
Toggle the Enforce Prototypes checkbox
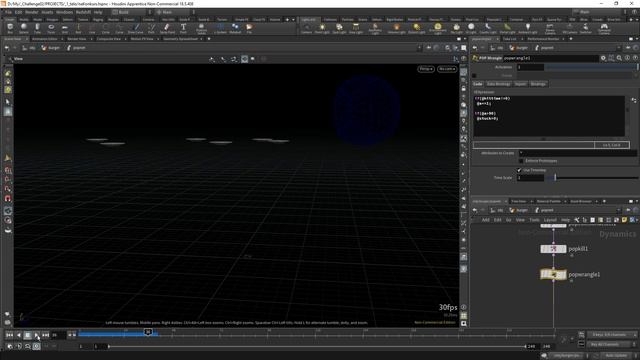[x=521, y=161]
